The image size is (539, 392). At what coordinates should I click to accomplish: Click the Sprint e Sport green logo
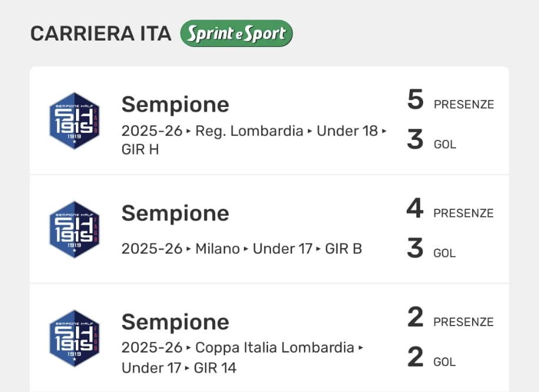(236, 33)
